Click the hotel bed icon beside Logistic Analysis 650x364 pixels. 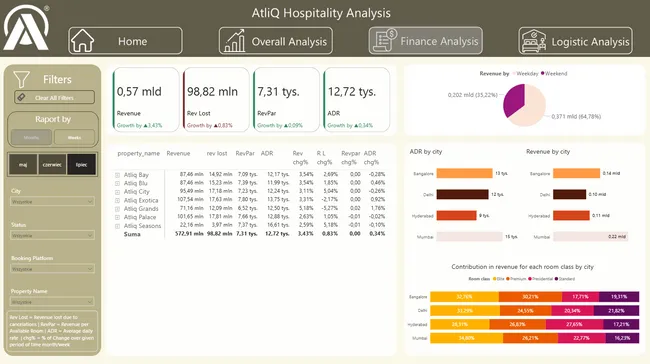[x=534, y=41]
